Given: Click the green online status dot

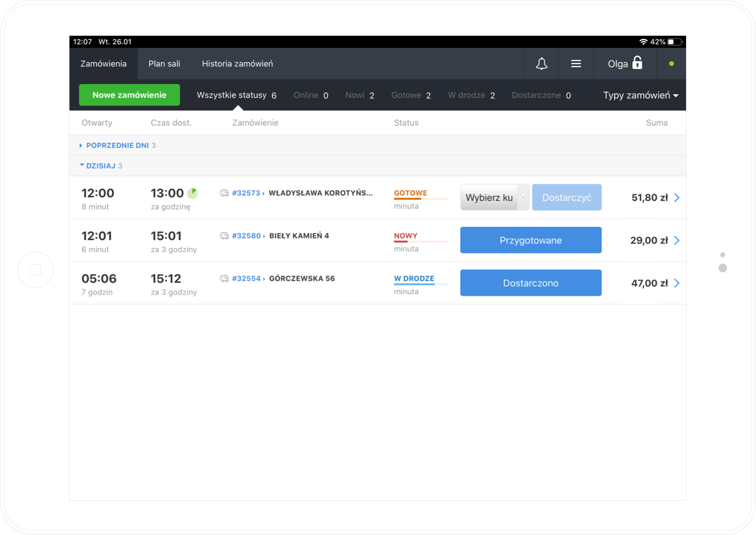Looking at the screenshot, I should [671, 64].
